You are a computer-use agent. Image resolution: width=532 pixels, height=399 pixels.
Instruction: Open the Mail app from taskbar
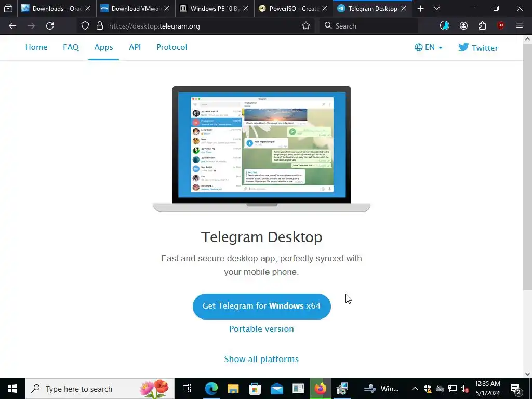(276, 389)
